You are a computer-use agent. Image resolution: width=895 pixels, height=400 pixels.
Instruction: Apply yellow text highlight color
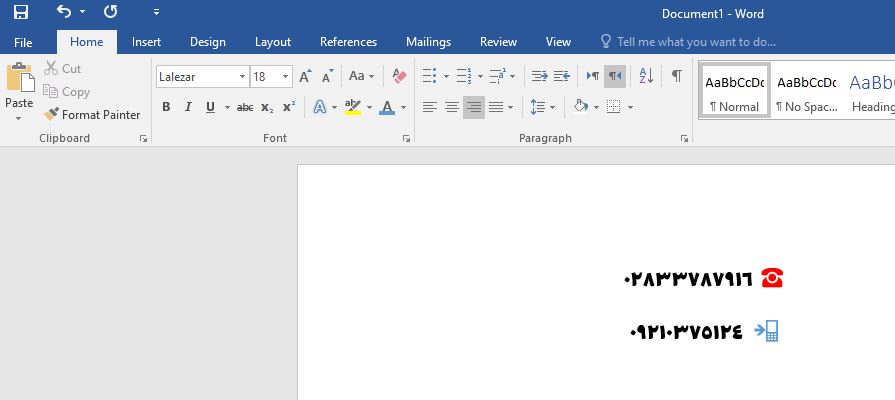(x=353, y=107)
